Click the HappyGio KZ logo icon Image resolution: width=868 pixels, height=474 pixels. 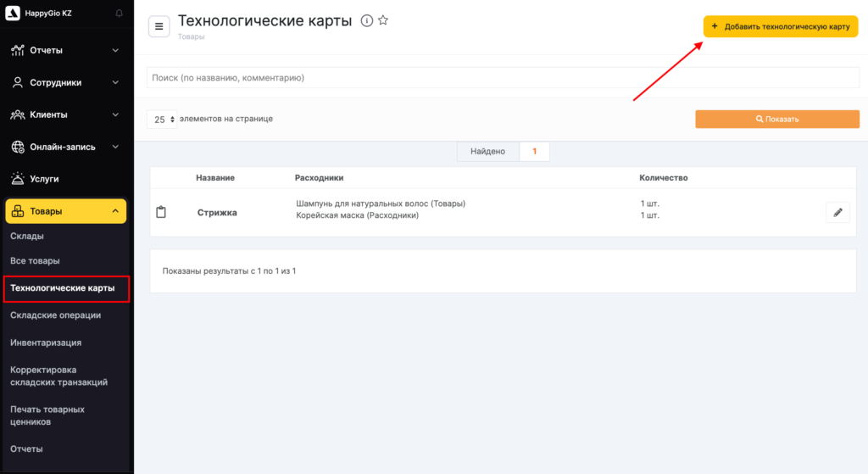coord(12,14)
